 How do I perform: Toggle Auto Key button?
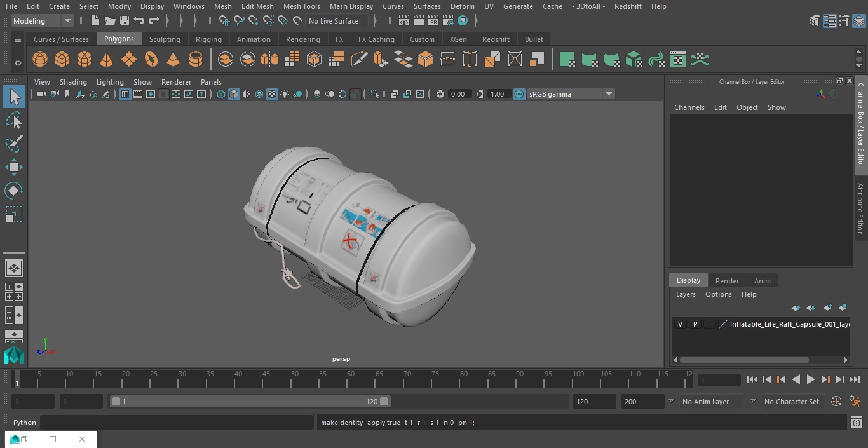(x=836, y=402)
